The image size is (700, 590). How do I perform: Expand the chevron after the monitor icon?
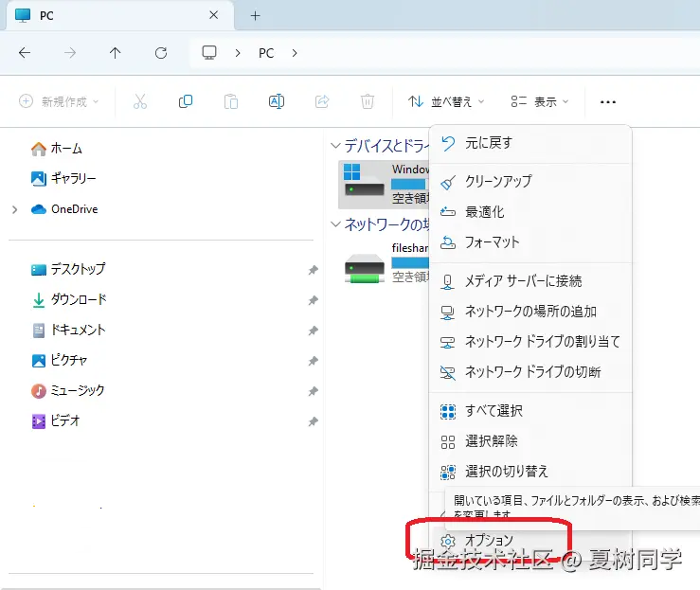click(238, 53)
